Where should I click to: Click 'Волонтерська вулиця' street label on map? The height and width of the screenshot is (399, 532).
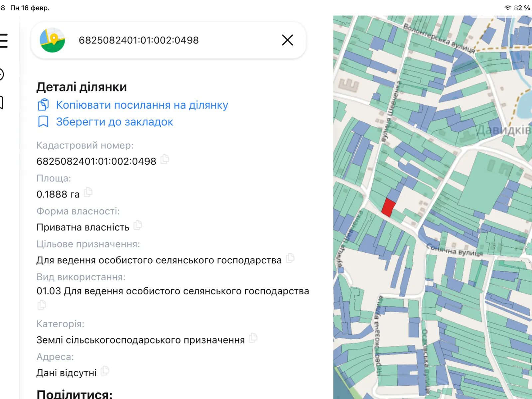[x=439, y=38]
